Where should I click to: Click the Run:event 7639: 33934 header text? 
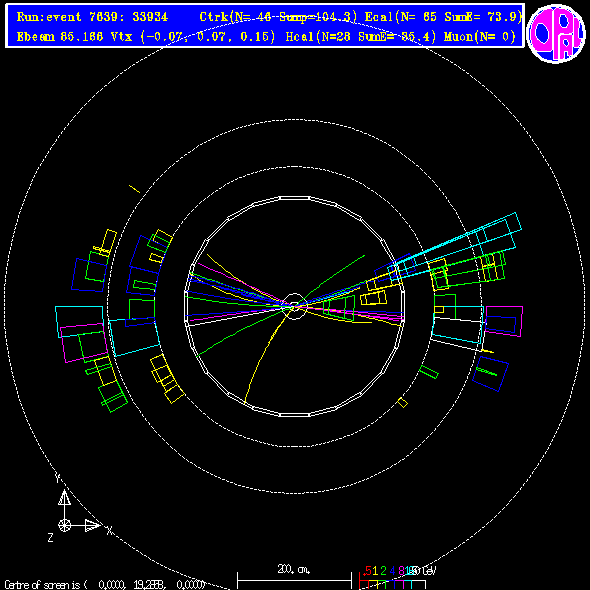point(92,17)
